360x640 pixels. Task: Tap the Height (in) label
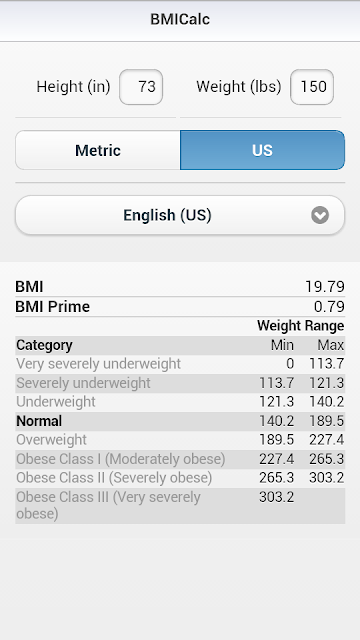pyautogui.click(x=73, y=87)
